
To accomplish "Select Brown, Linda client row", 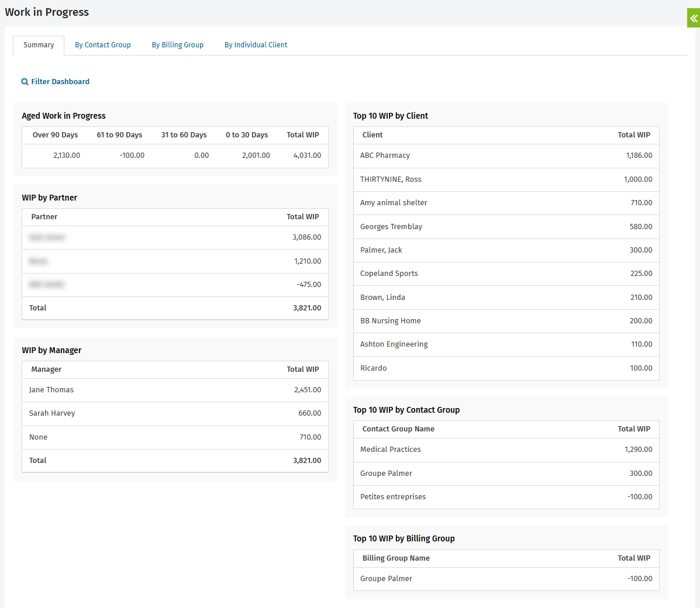I will 506,298.
